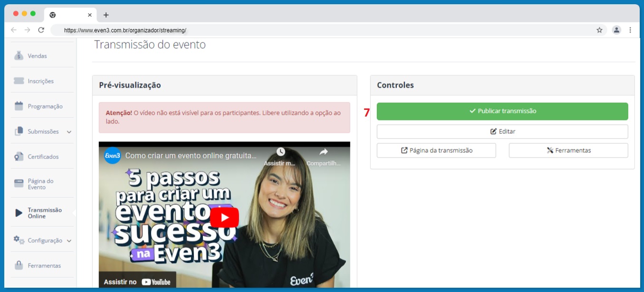644x292 pixels.
Task: Open a new browser tab
Action: click(x=106, y=15)
